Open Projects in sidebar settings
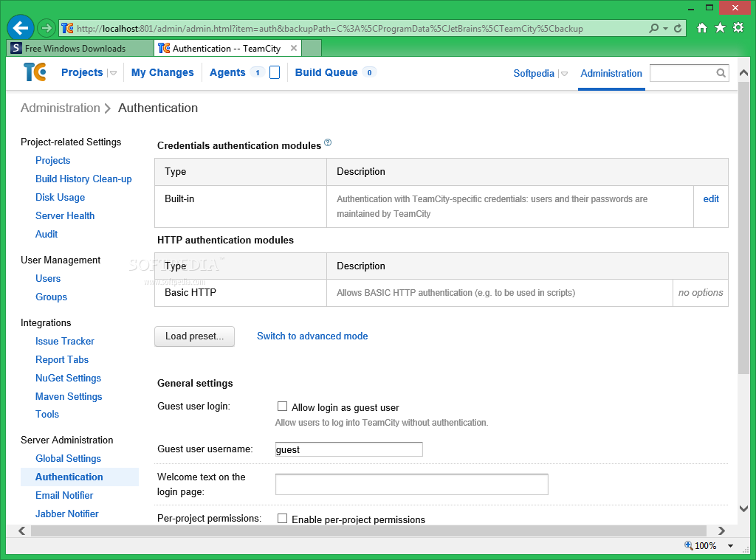This screenshot has height=560, width=756. point(53,161)
